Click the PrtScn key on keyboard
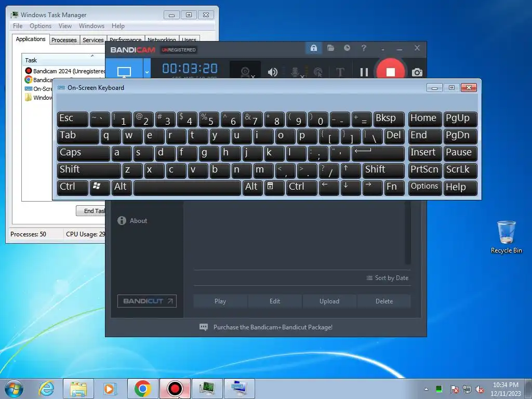The image size is (532, 399). [425, 170]
